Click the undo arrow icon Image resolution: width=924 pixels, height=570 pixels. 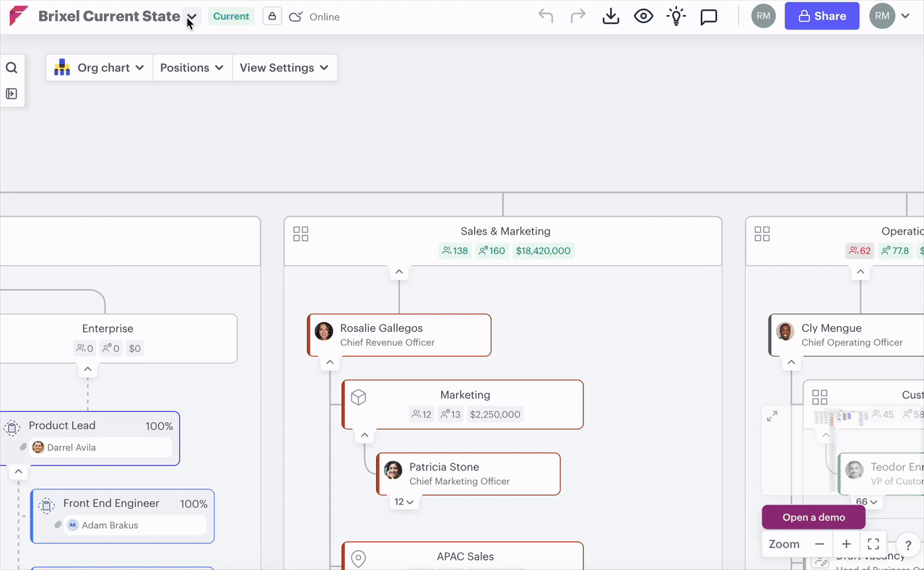[x=546, y=17]
